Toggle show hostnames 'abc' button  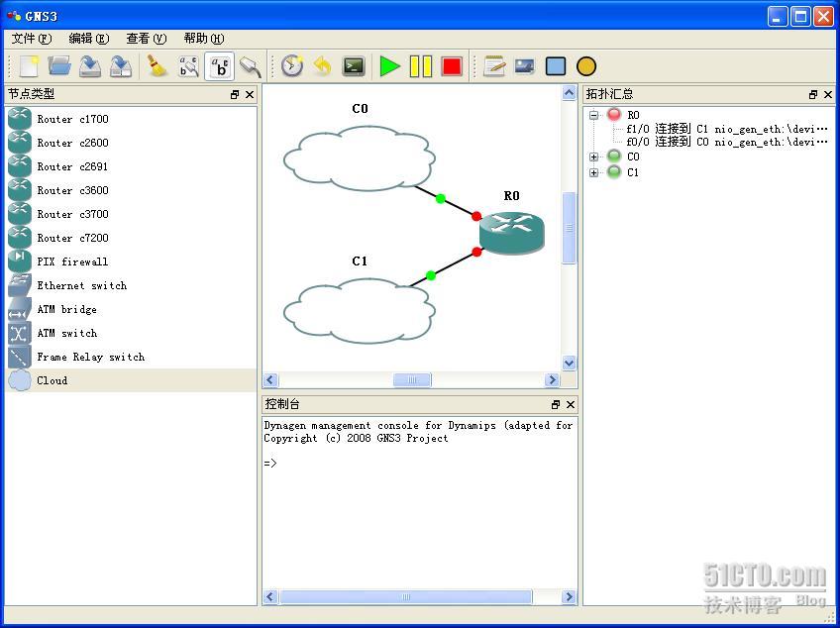coord(219,66)
